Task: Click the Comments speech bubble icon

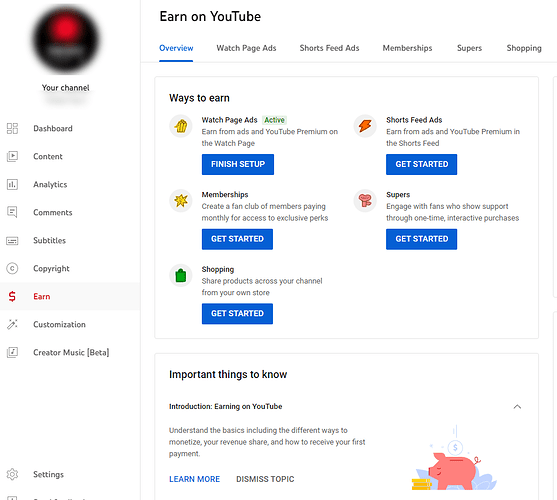Action: coord(12,212)
